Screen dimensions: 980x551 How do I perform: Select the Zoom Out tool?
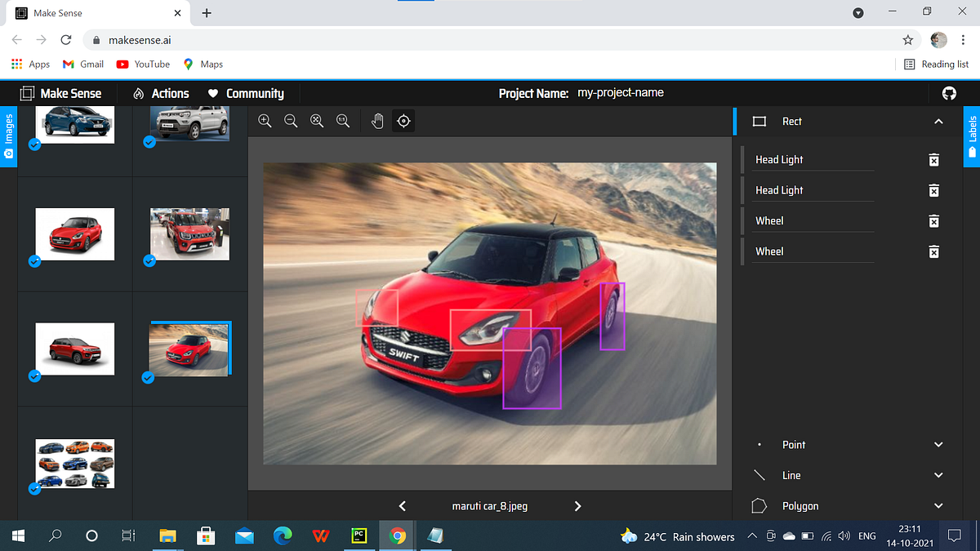pos(291,120)
